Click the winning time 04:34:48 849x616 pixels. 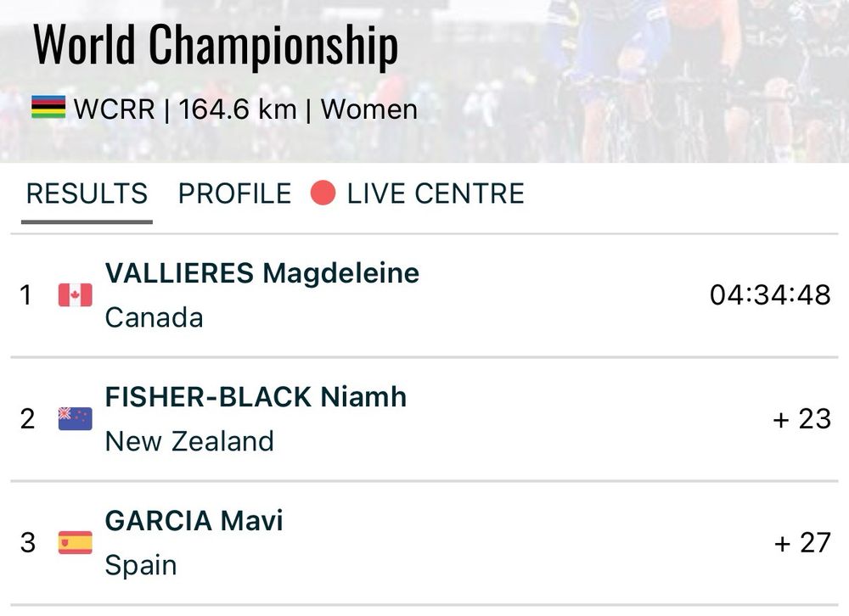(770, 295)
